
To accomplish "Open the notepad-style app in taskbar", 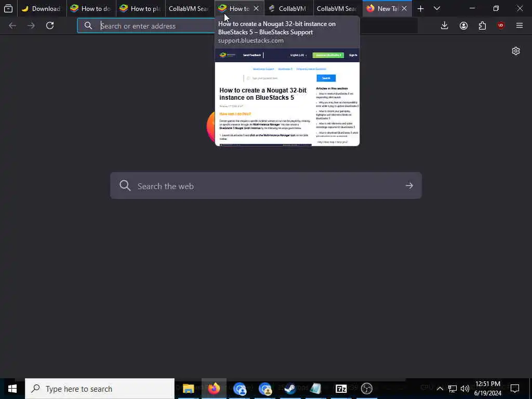I will click(x=315, y=389).
